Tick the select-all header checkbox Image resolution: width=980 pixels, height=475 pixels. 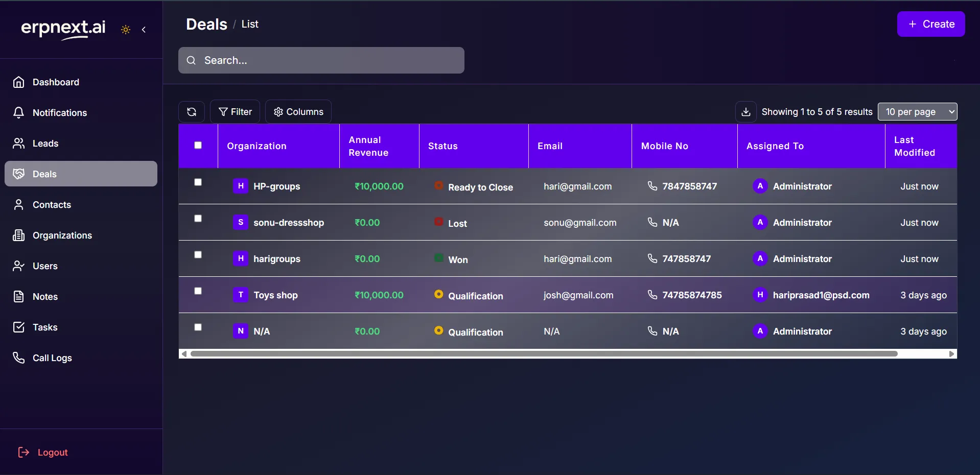tap(198, 145)
